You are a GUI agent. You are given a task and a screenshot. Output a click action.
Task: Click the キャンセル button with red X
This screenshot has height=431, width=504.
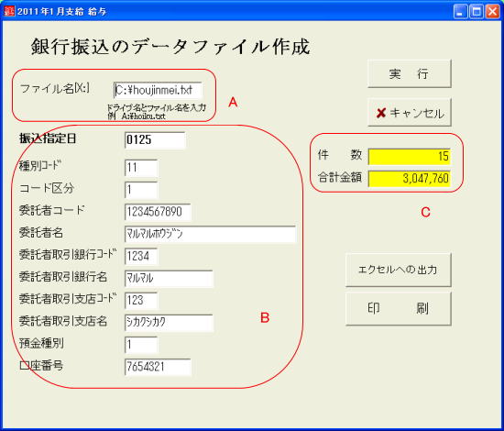pos(410,113)
